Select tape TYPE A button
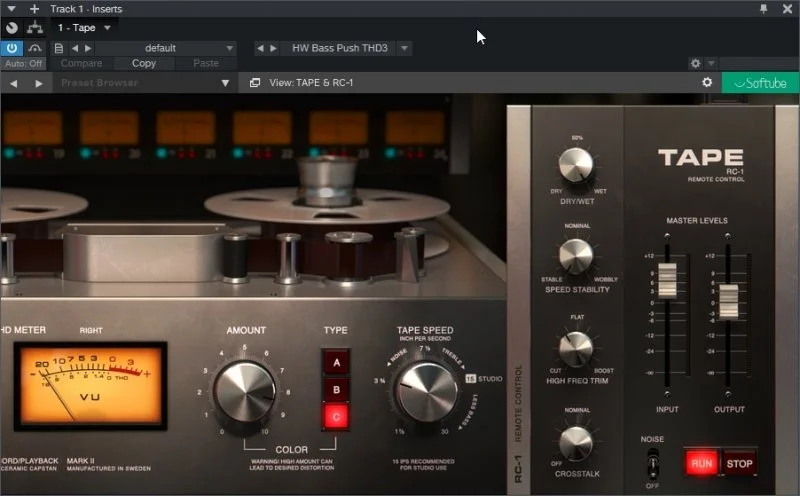The width and height of the screenshot is (800, 496). (x=336, y=363)
